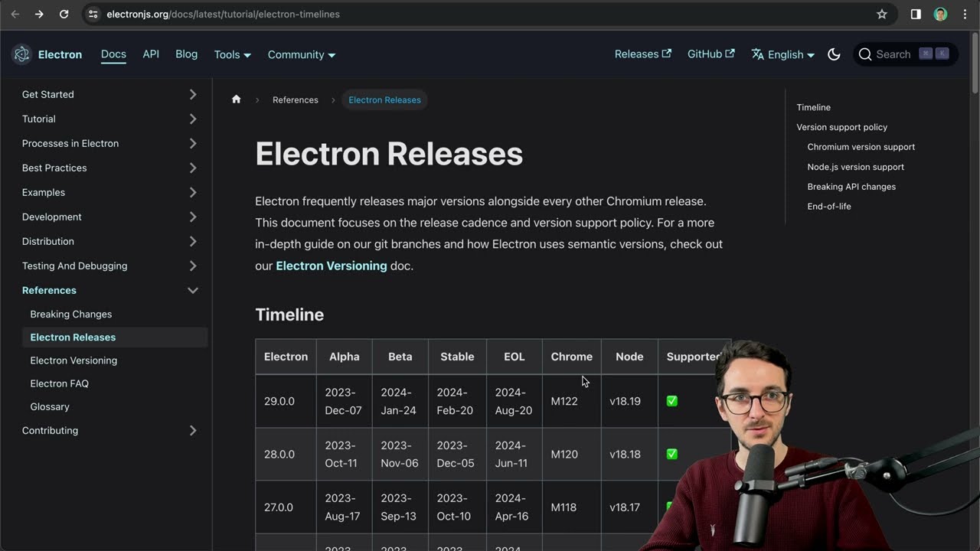Click the Electron brand name
Viewport: 980px width, 551px height.
(x=60, y=54)
